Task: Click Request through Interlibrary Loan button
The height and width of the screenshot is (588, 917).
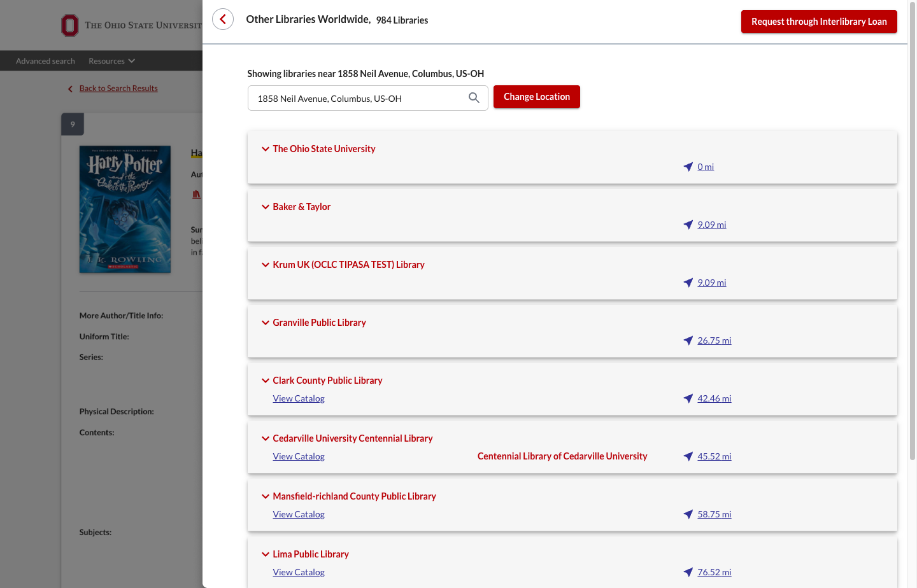Action: point(819,22)
